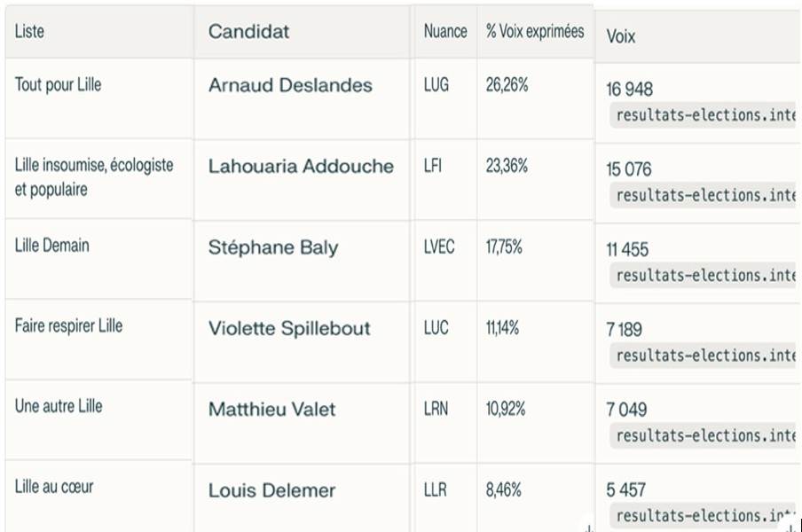Image resolution: width=802 pixels, height=532 pixels.
Task: Click the 23,36% vote share cell
Action: [507, 166]
